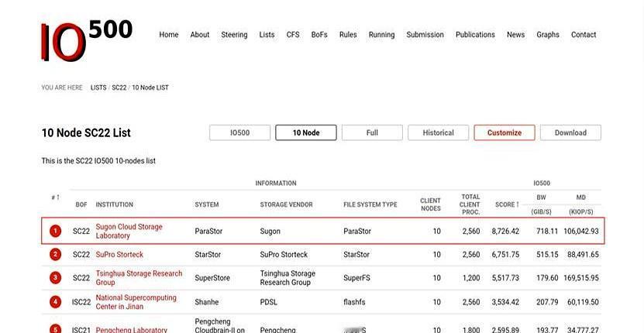
Task: Sort by rank number column header
Action: pyautogui.click(x=56, y=197)
